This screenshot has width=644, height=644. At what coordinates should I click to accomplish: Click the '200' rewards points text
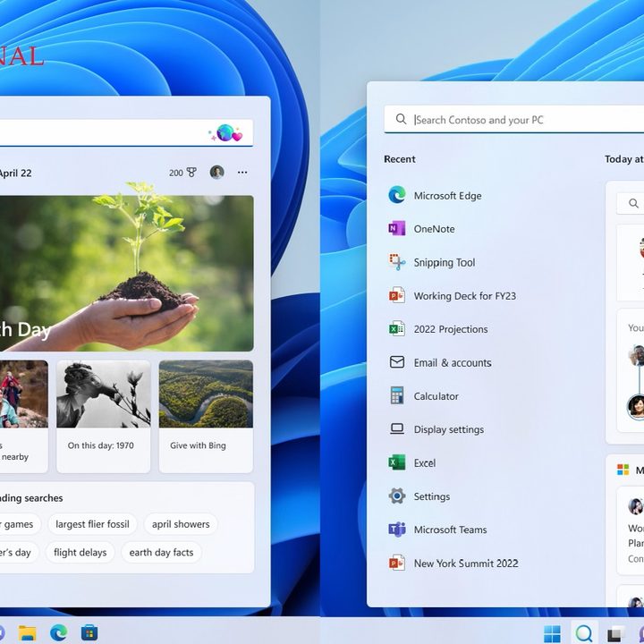tap(176, 173)
